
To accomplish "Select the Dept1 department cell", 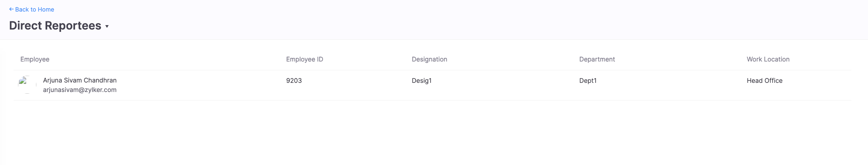I will [x=588, y=81].
